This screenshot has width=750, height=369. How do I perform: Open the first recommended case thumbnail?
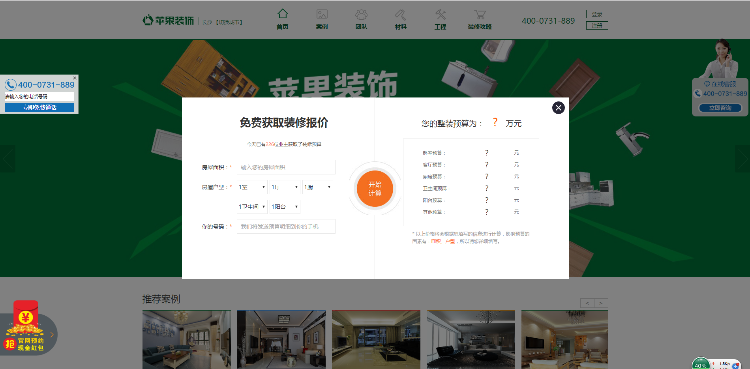coord(187,339)
